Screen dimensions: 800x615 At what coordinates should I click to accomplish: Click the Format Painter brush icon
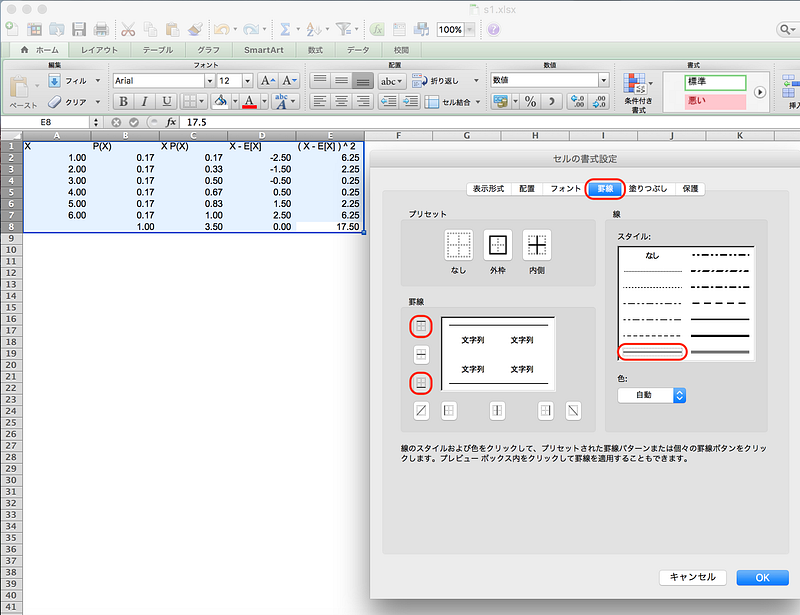[x=194, y=29]
